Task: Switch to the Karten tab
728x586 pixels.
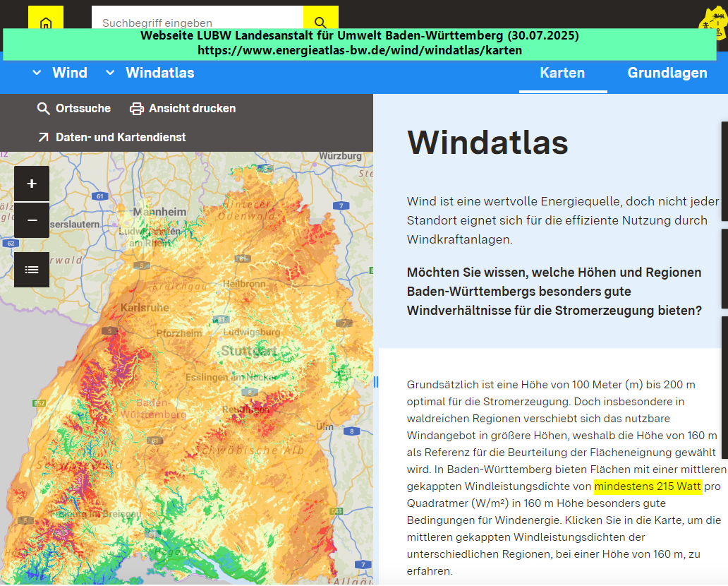Action: click(562, 73)
